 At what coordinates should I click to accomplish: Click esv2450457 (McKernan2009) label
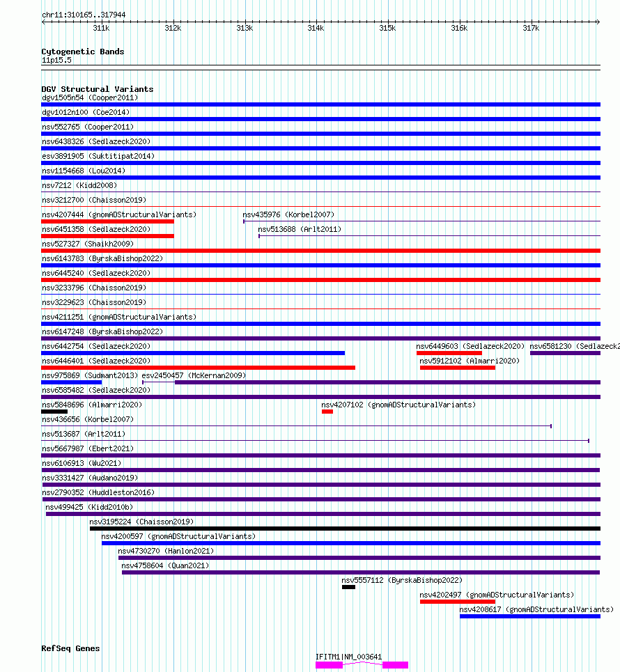pos(194,375)
